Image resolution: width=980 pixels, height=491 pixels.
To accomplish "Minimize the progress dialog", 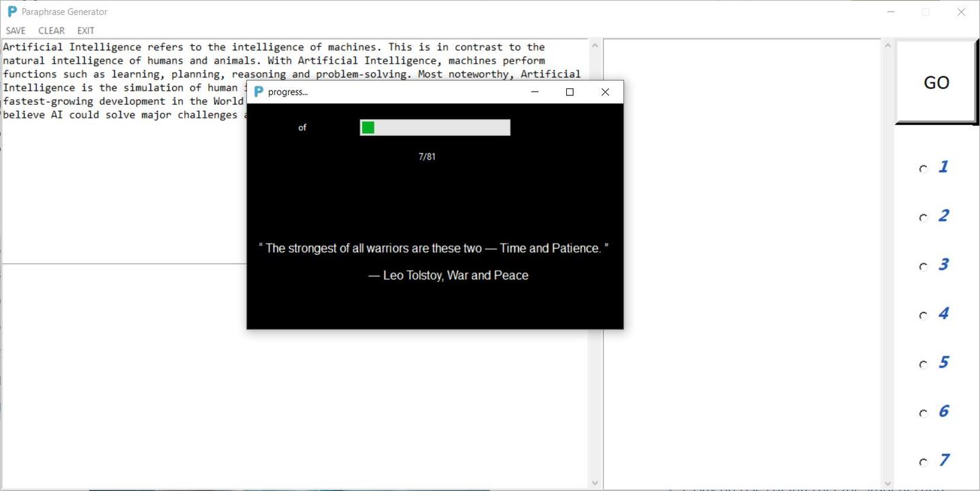I will (535, 92).
